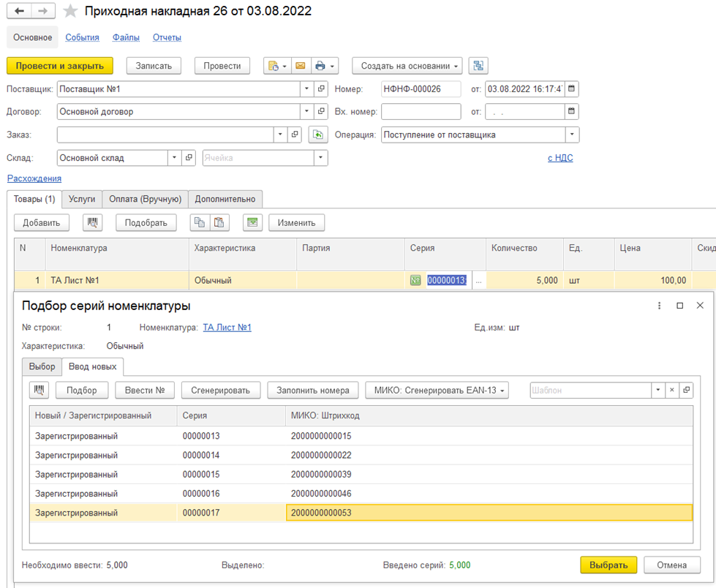716x588 pixels.
Task: Click the ellipsis button in the Серия cell
Action: (x=478, y=280)
